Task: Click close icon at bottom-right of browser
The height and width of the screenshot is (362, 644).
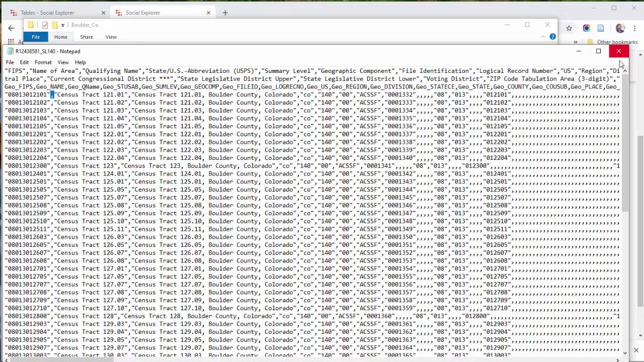Action: coord(636,350)
